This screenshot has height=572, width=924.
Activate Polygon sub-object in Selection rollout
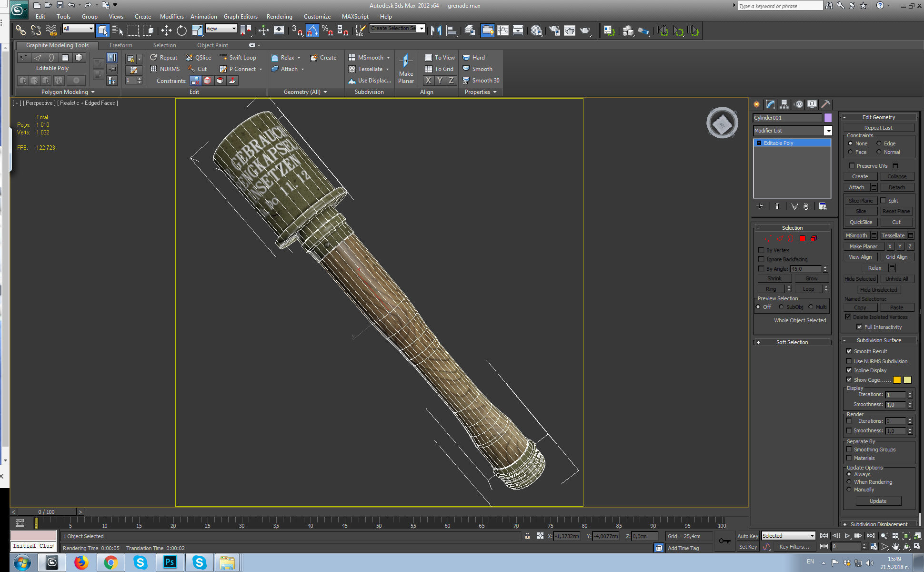click(x=803, y=238)
